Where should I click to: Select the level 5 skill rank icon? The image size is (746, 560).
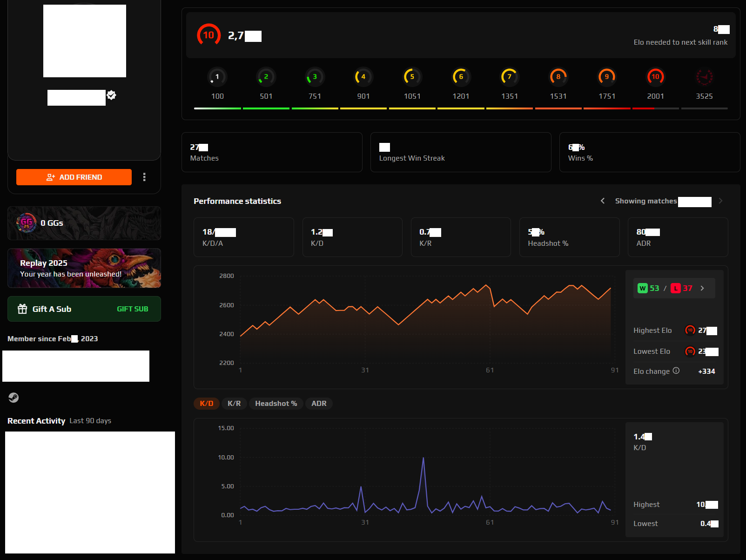point(412,77)
